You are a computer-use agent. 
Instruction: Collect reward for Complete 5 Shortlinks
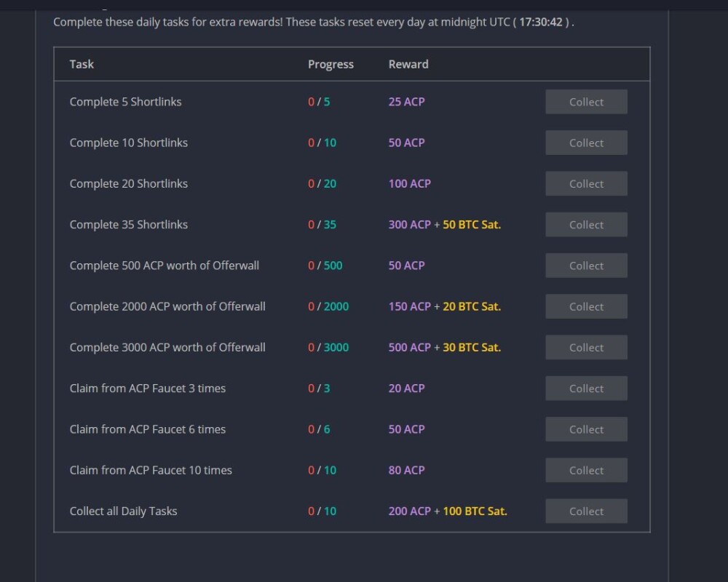(x=586, y=102)
